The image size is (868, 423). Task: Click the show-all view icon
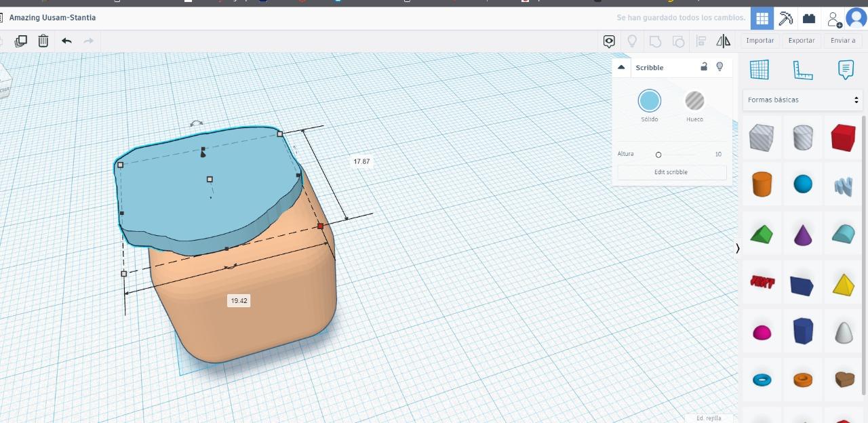tap(609, 41)
